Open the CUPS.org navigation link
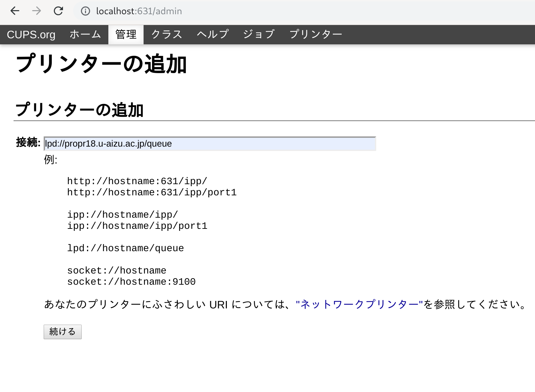 pos(31,35)
